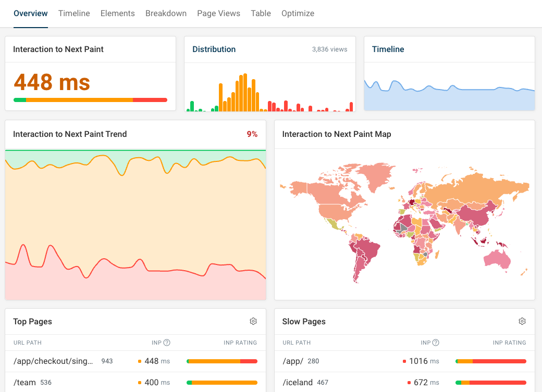This screenshot has height=392, width=542.
Task: Click the INP help question mark in Top Pages
Action: (166, 343)
